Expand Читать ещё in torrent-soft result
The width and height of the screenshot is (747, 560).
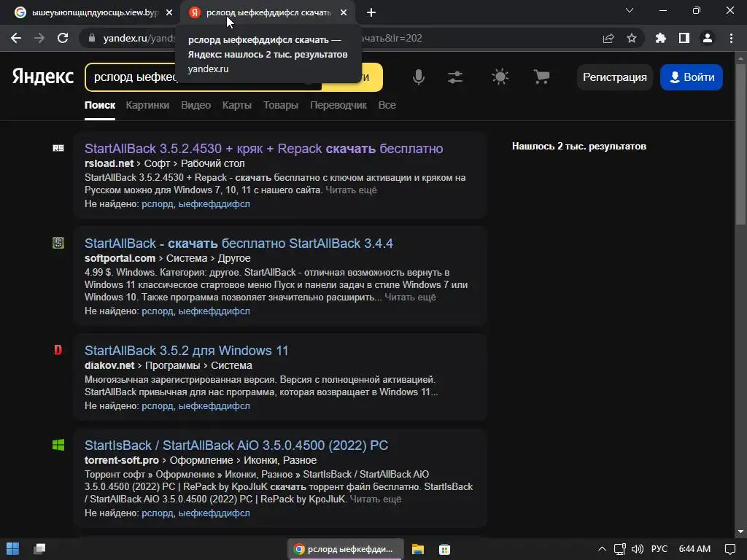coord(376,499)
